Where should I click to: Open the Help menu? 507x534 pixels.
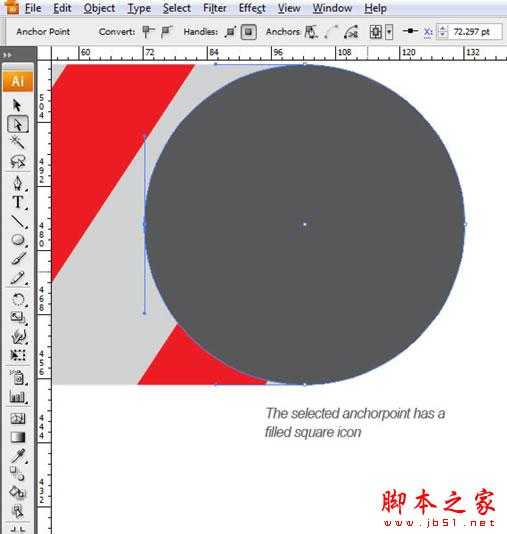pyautogui.click(x=375, y=8)
